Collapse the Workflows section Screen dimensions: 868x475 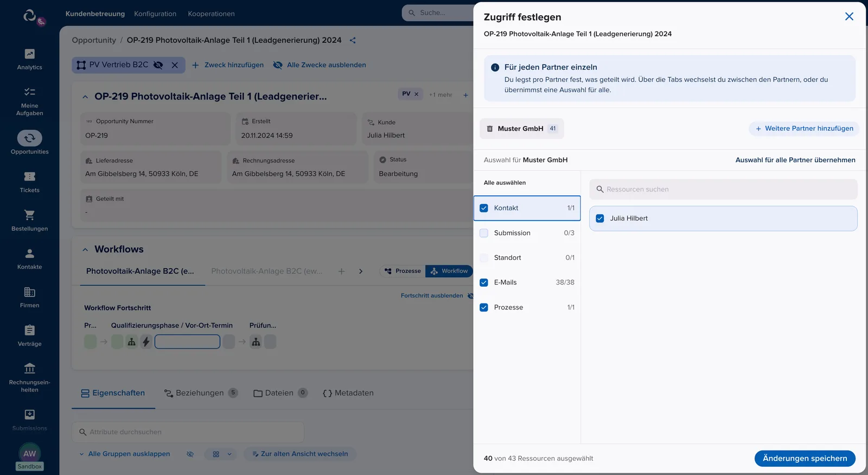[85, 250]
